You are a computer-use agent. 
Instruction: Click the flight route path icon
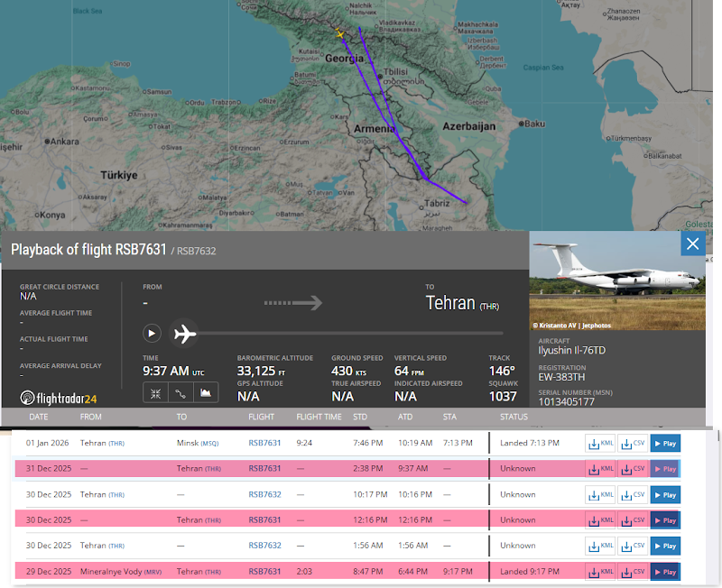pyautogui.click(x=180, y=393)
